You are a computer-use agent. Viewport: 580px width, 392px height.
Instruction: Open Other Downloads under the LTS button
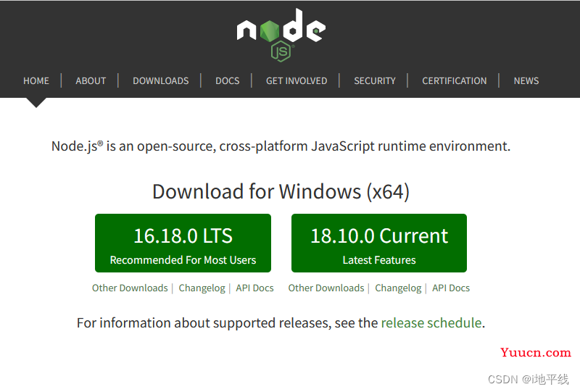click(x=130, y=288)
